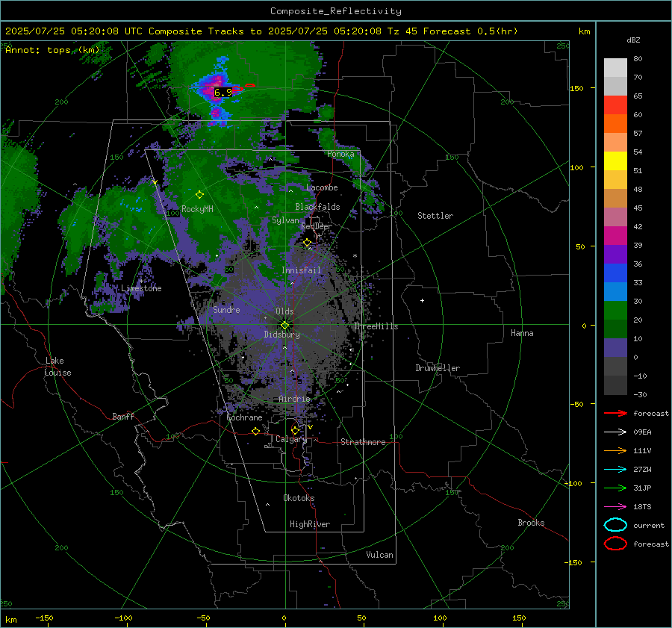Click the Sylvan town label
This screenshot has height=628, width=672.
point(285,220)
